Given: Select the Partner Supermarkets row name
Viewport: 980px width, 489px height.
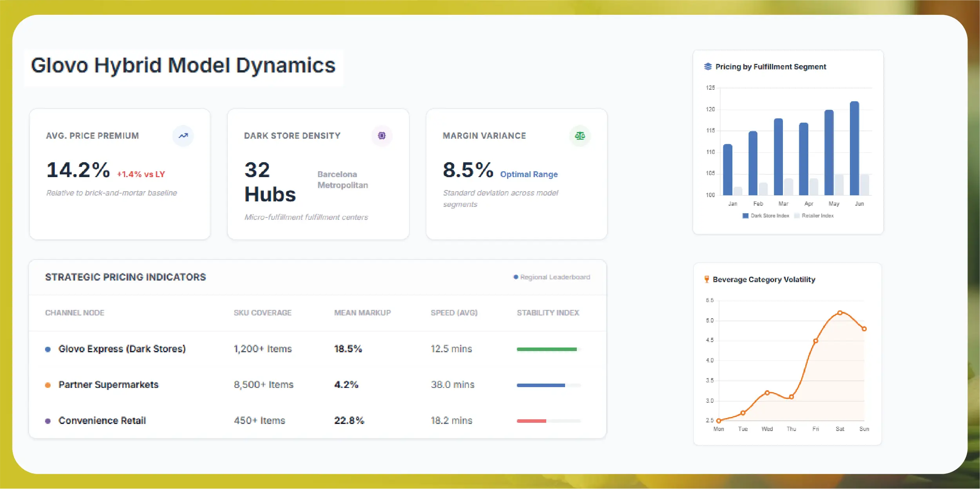Looking at the screenshot, I should (109, 385).
